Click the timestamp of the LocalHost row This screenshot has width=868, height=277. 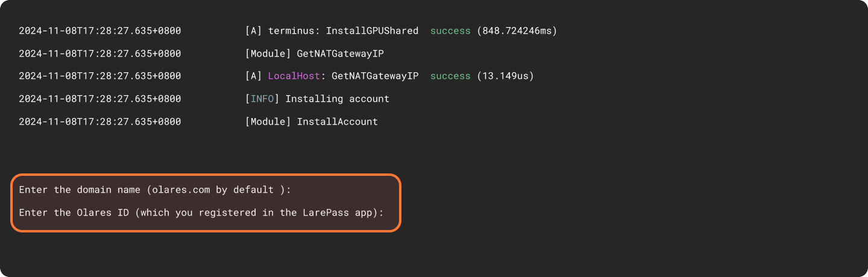(99, 76)
